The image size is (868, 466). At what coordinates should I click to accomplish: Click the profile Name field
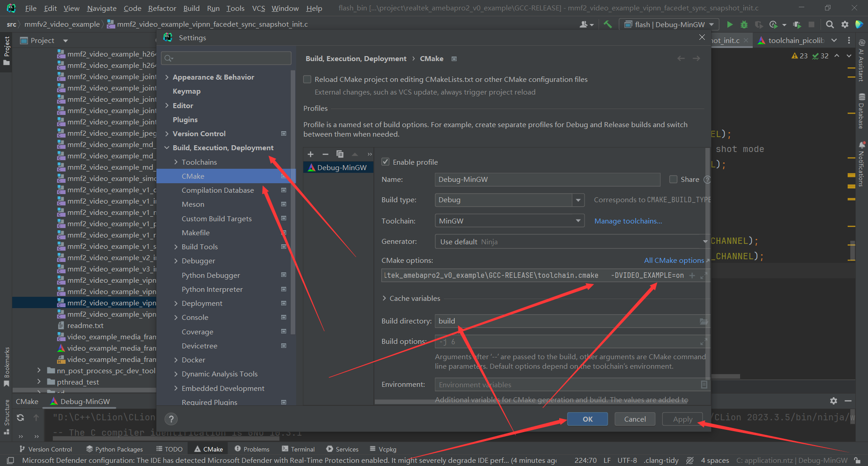(x=547, y=180)
